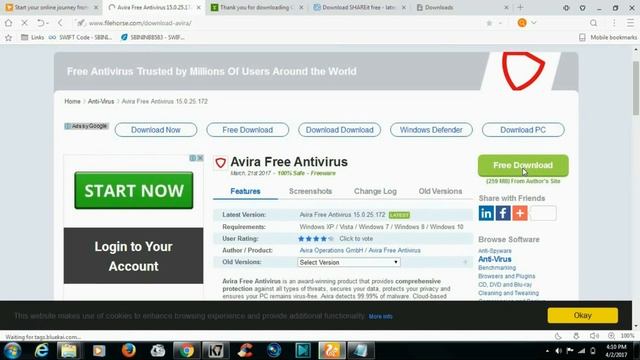Open Browsers and Plugins category link
Screen dimensions: 640x360
click(x=507, y=276)
